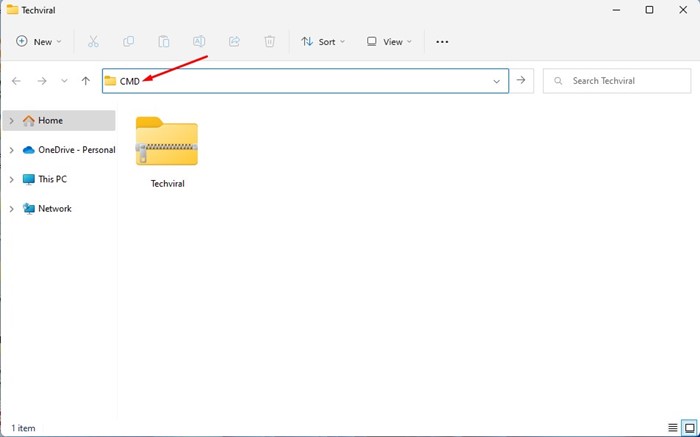Click the Rename icon

pyautogui.click(x=199, y=42)
